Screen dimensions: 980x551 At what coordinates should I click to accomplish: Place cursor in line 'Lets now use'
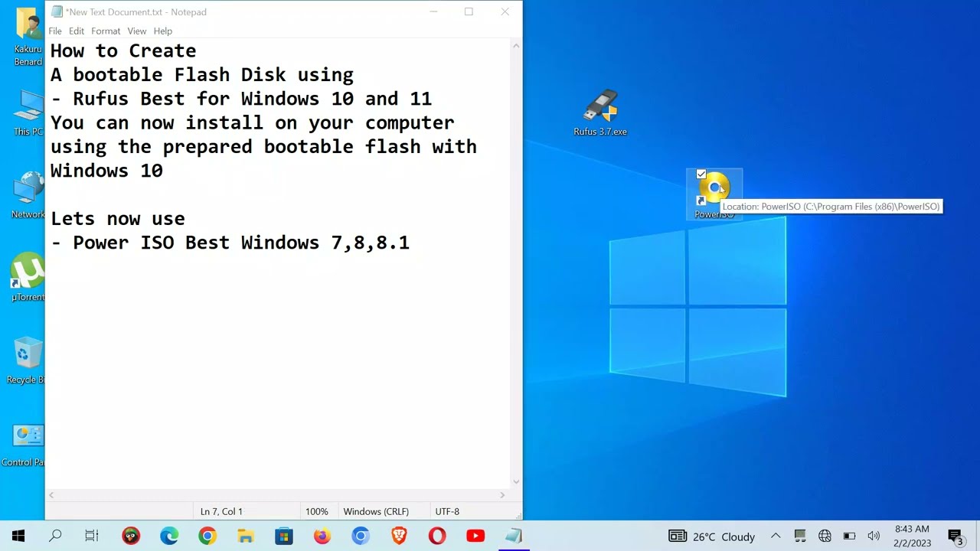[x=118, y=219]
